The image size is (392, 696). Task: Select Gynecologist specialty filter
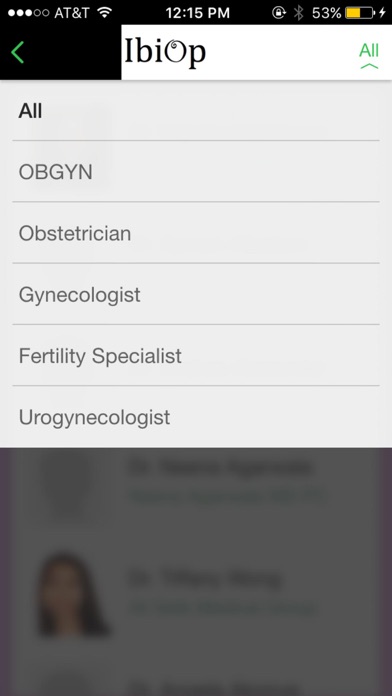tap(196, 294)
